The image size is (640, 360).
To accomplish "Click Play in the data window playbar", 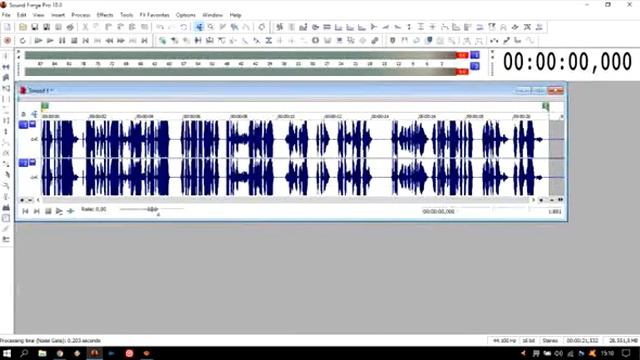I will coord(59,211).
